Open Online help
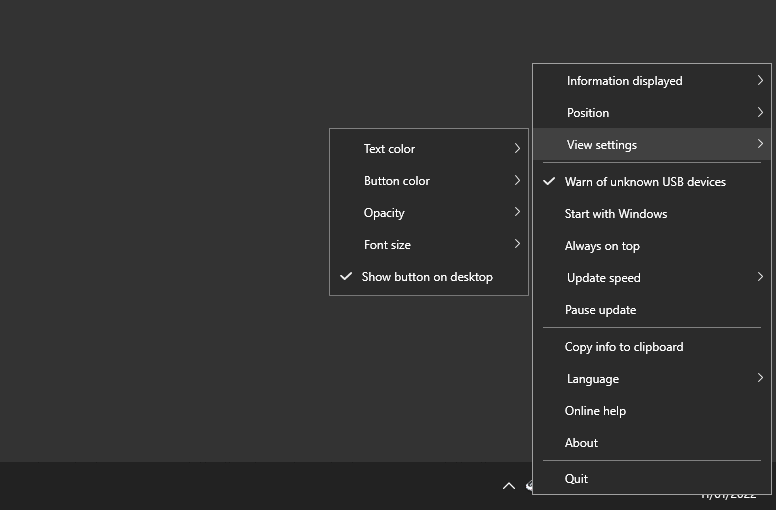 tap(595, 411)
